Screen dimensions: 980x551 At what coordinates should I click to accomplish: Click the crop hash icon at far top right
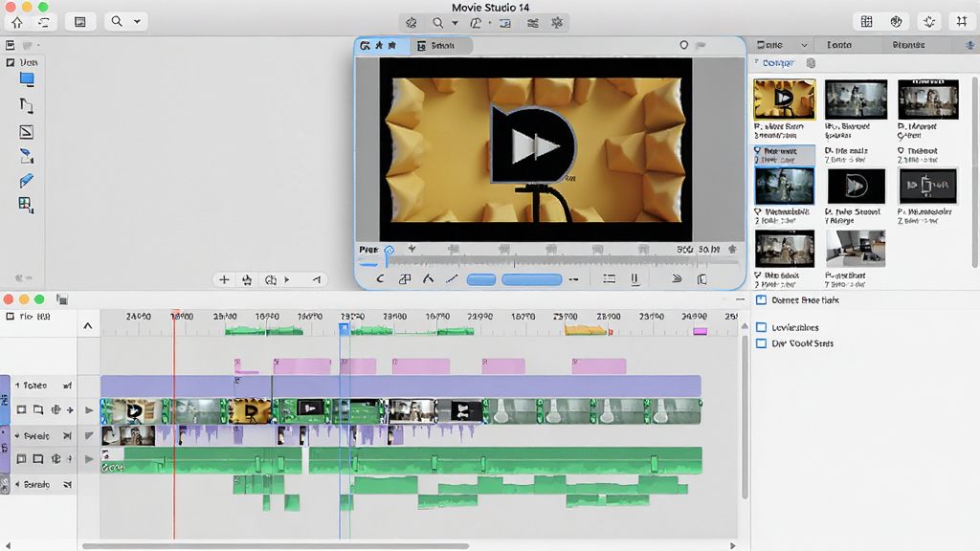coord(962,22)
